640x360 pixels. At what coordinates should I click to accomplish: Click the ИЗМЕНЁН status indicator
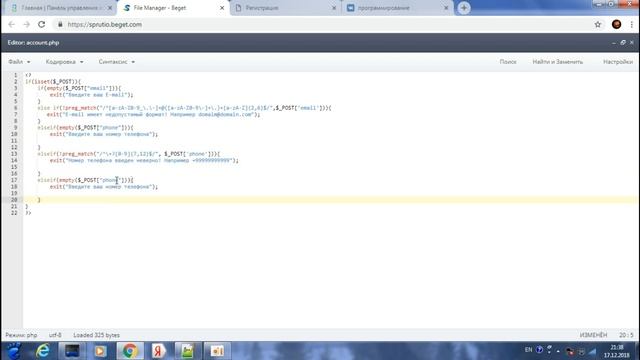593,335
